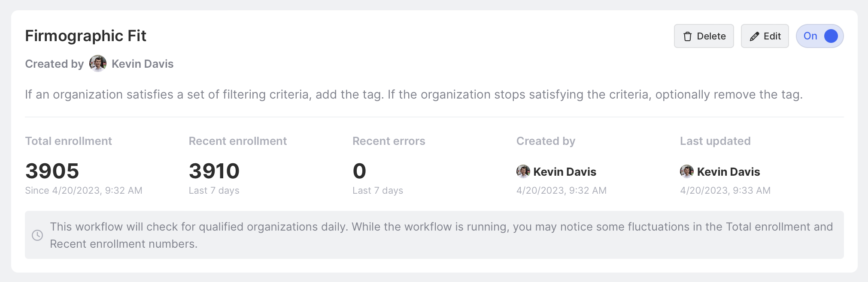
Task: Click the workflow description paragraph
Action: (x=414, y=94)
